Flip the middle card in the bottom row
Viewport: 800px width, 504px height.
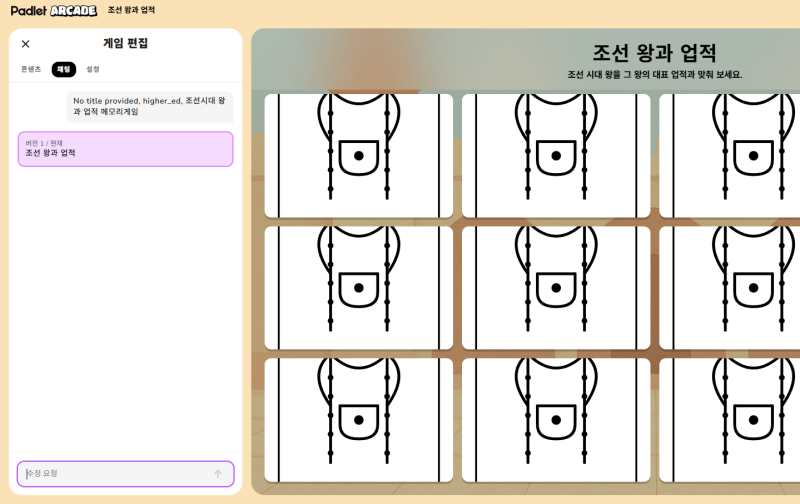pos(556,420)
